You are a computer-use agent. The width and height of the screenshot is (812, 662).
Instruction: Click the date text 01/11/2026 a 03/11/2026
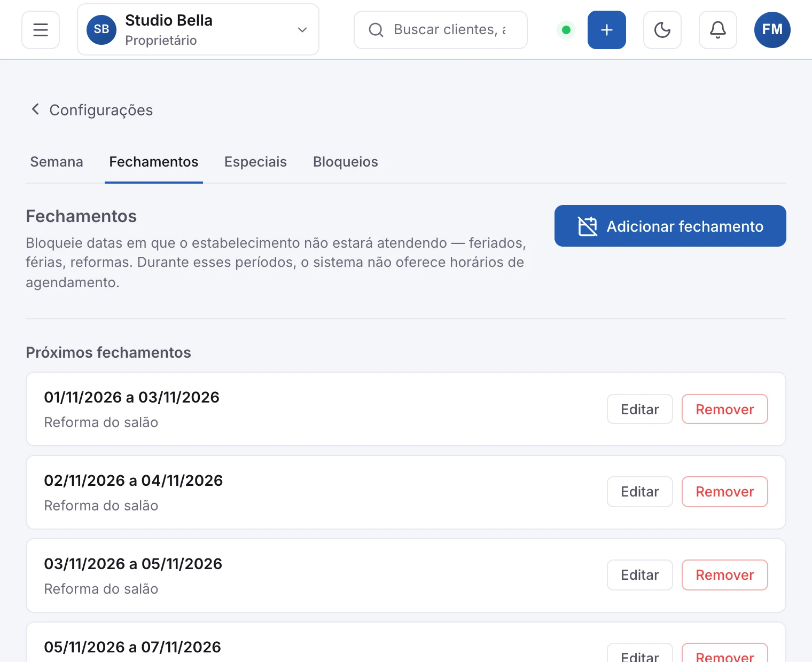coord(131,397)
